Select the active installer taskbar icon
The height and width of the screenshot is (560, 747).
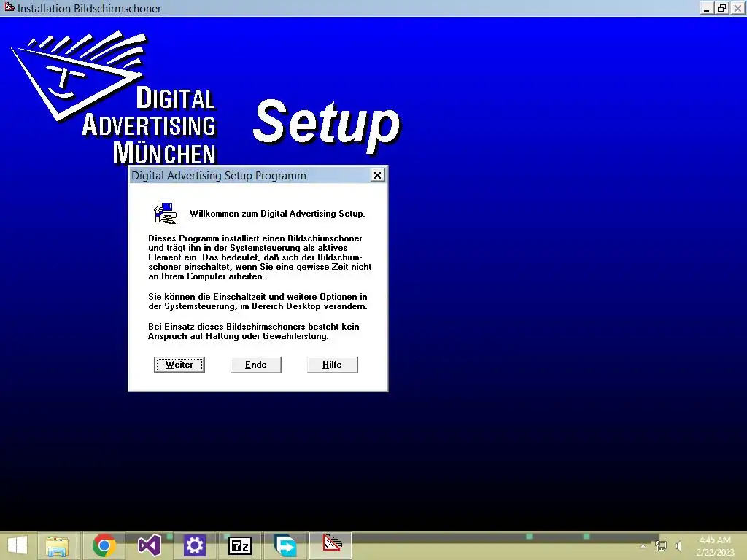tap(331, 545)
